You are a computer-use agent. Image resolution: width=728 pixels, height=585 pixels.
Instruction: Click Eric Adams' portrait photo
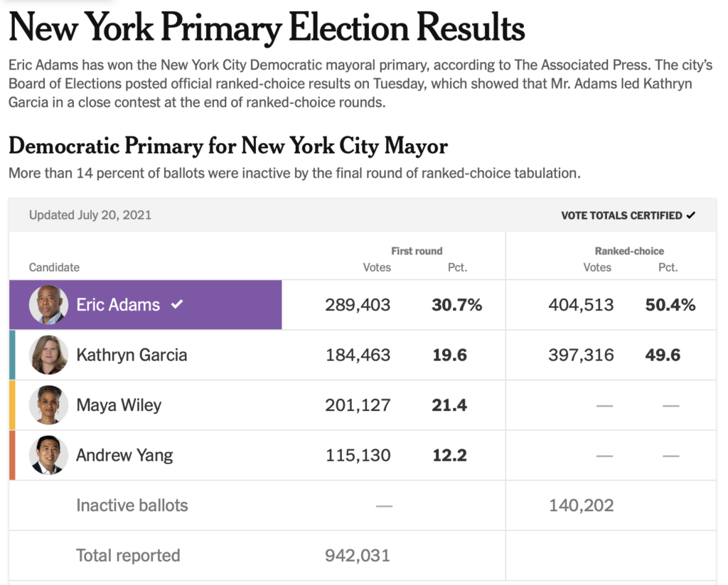[x=48, y=305]
